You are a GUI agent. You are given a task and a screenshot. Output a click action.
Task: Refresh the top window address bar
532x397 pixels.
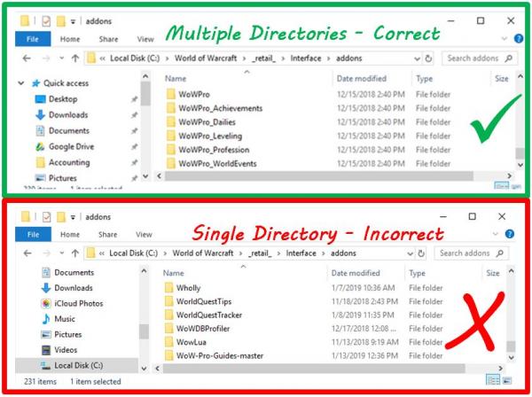pyautogui.click(x=428, y=58)
